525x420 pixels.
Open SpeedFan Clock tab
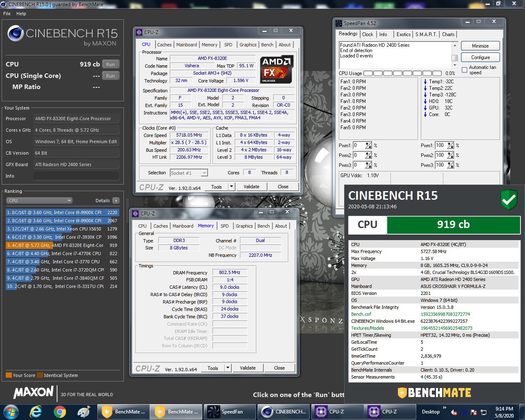tap(368, 34)
